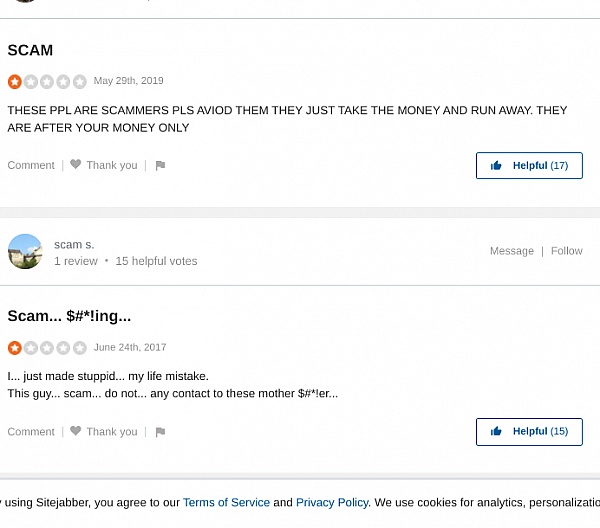Screen dimensions: 600x528
Task: Click heart icon on June 2017 review
Action: point(76,431)
